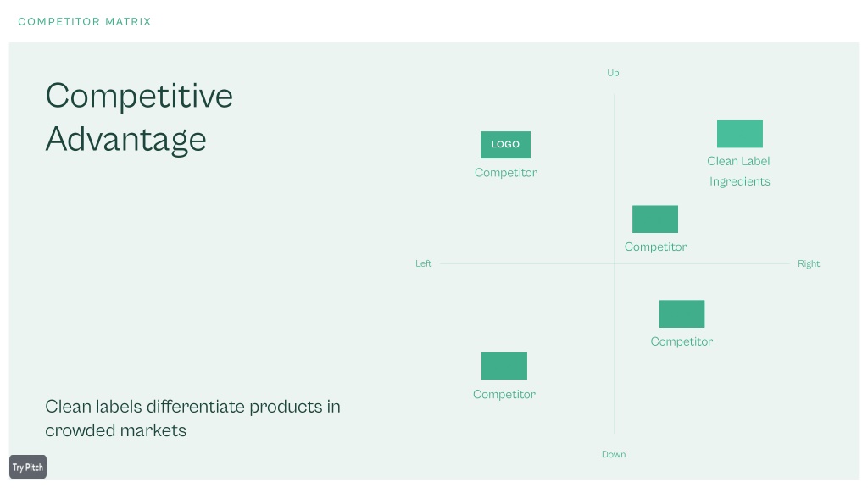Click the COMPETITOR MATRIX section title
Viewport: 868px width, 488px height.
tap(85, 21)
